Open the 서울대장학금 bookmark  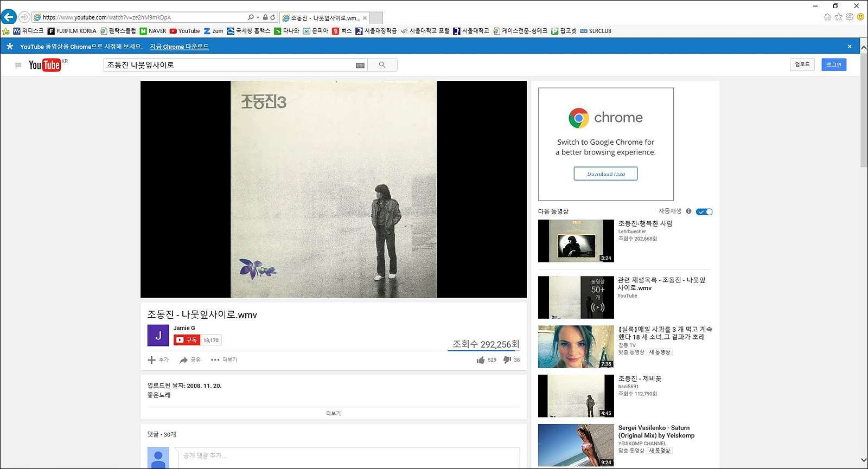coord(376,31)
